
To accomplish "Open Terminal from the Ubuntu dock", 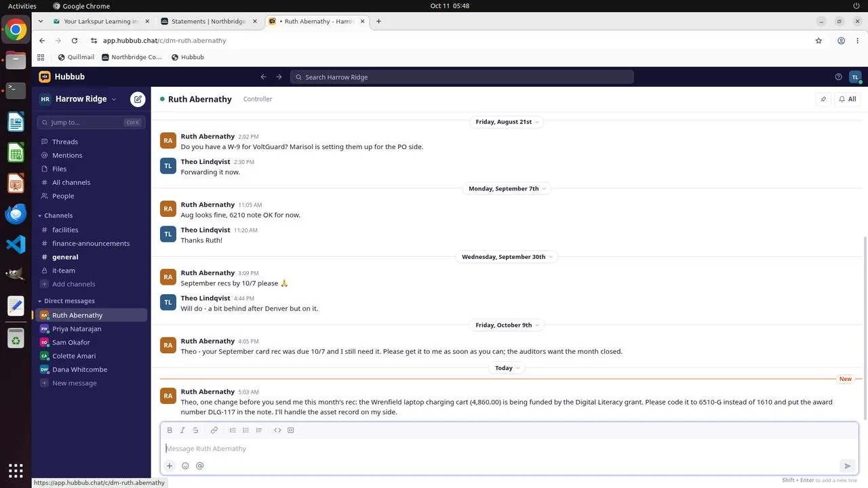I will point(16,90).
